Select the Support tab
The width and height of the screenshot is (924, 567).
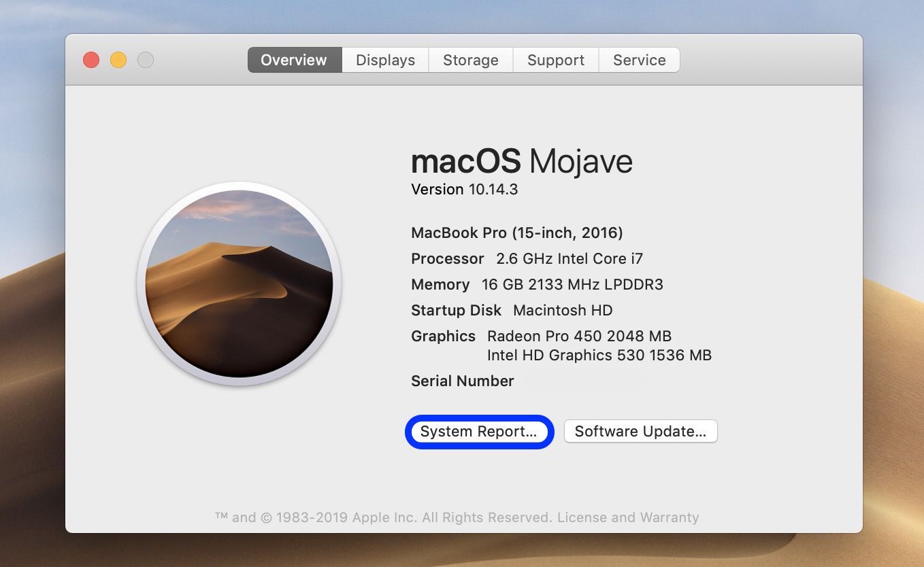pos(555,60)
